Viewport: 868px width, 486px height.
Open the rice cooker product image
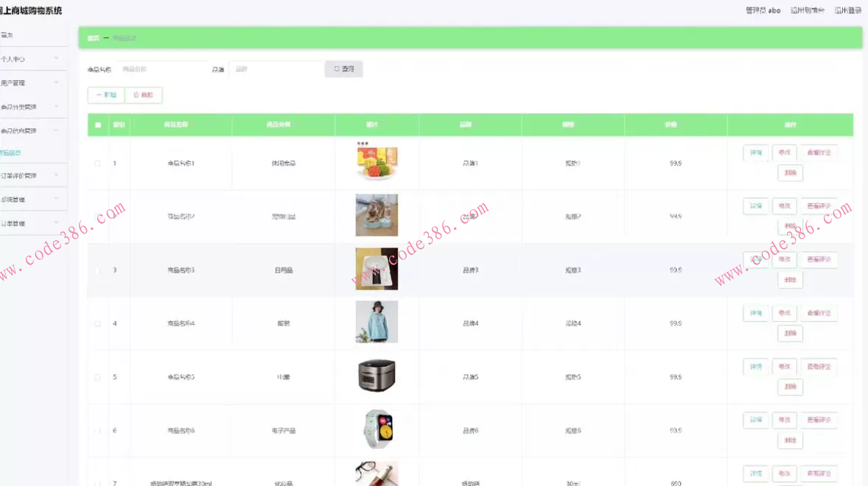pos(377,376)
